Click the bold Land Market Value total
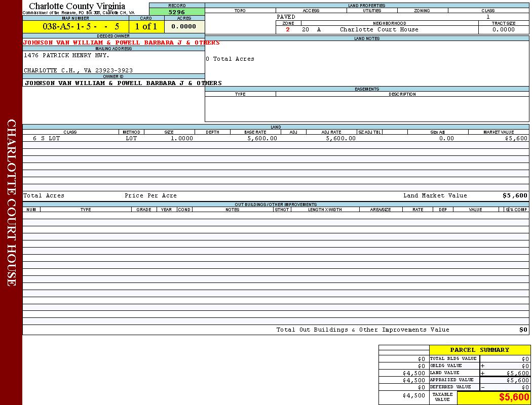532x405 pixels. click(514, 196)
